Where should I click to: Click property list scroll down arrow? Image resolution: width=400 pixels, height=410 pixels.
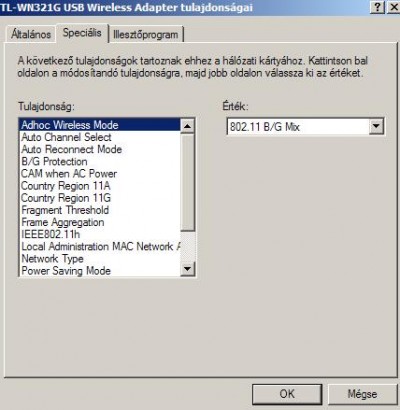187,269
